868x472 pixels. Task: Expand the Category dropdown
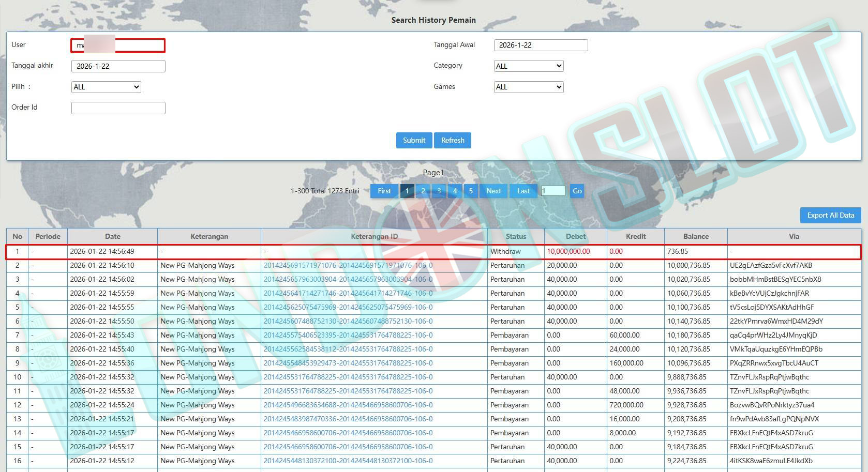tap(528, 66)
